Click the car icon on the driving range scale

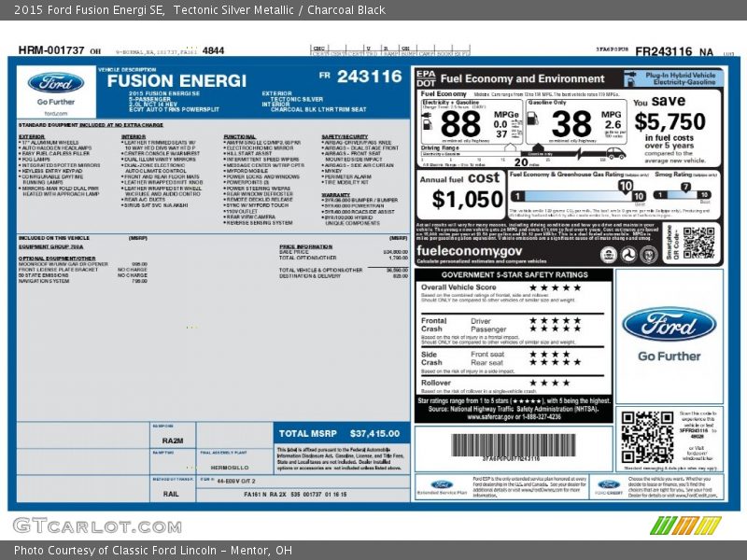(617, 154)
